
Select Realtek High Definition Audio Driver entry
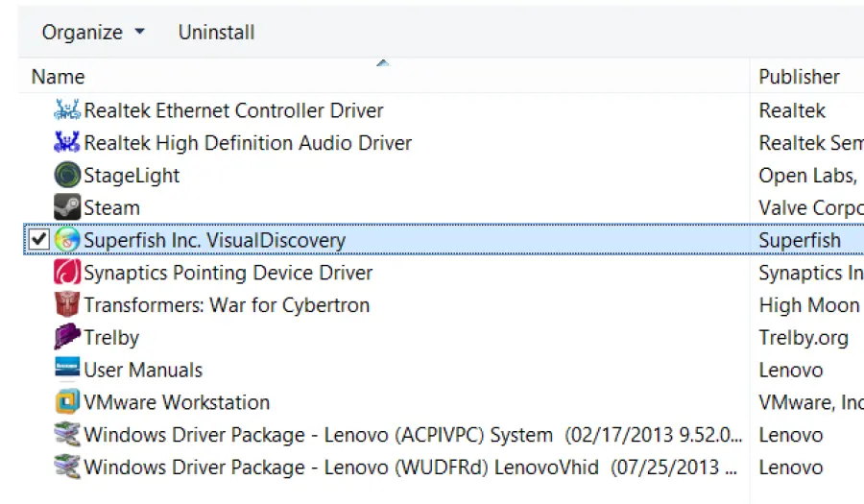click(248, 143)
